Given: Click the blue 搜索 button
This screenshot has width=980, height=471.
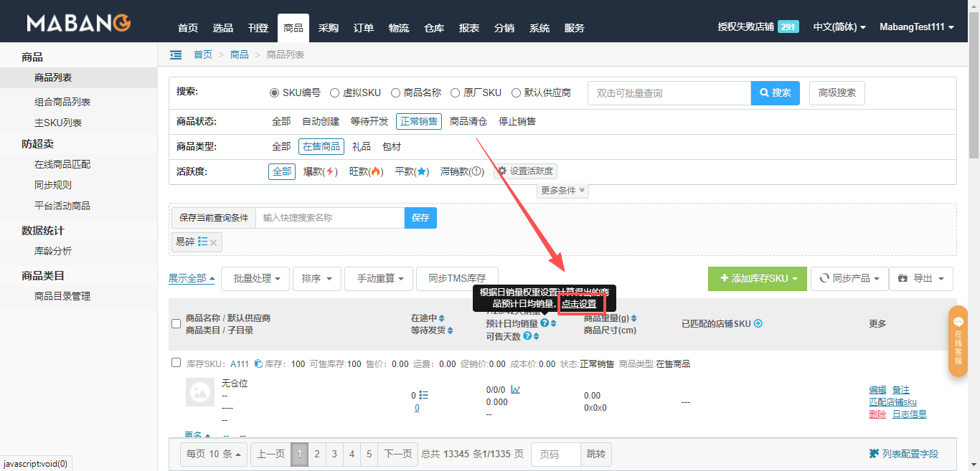Looking at the screenshot, I should (775, 92).
